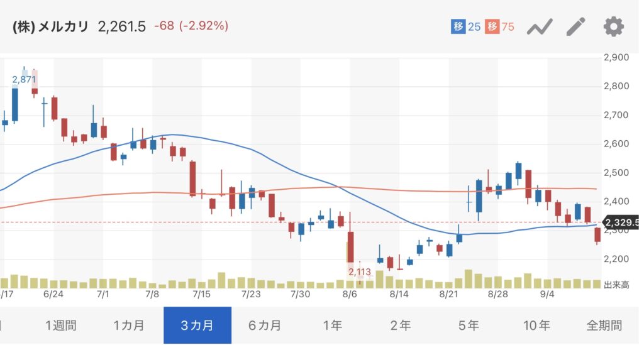Screen dimensions: 644x345
Task: Switch to the 6カ月 range tab
Action: tap(265, 326)
